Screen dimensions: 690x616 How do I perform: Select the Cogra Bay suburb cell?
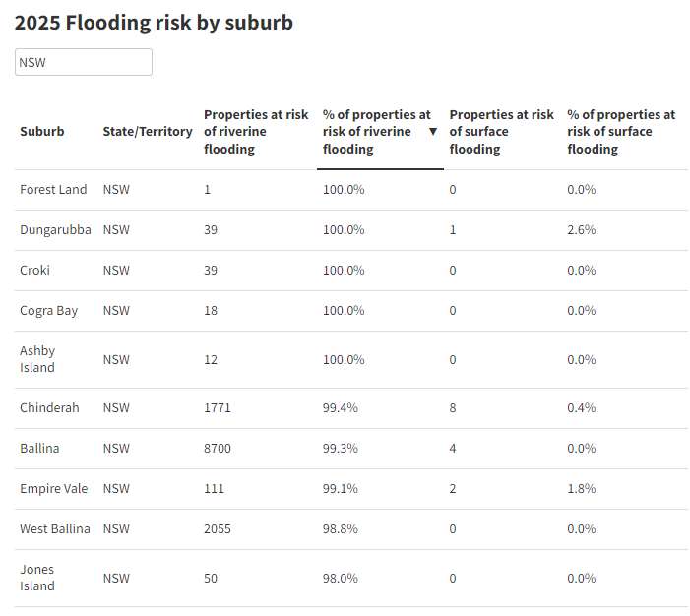tap(48, 311)
